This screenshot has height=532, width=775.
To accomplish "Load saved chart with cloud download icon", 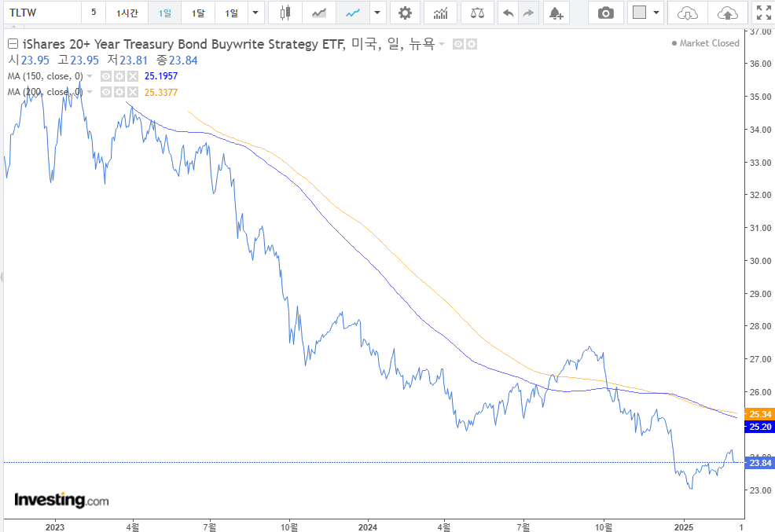I will (688, 13).
